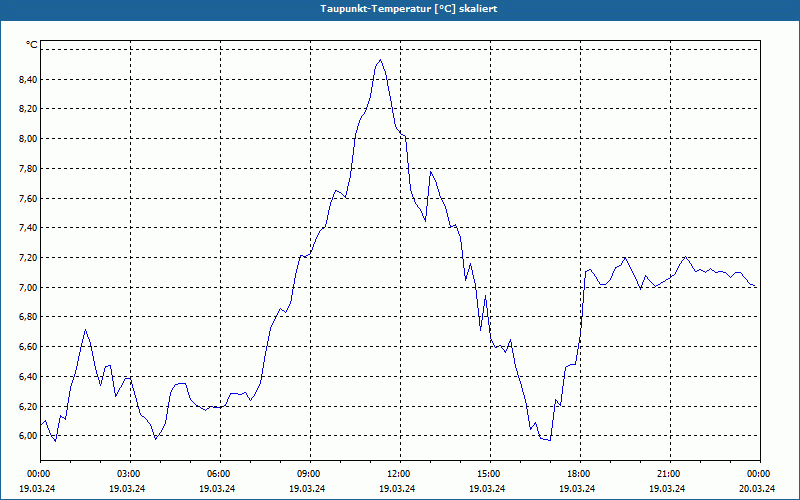
Task: Click the chart title 'Taupunkt-Temperatur [°C] skaliert'
Action: coord(409,9)
